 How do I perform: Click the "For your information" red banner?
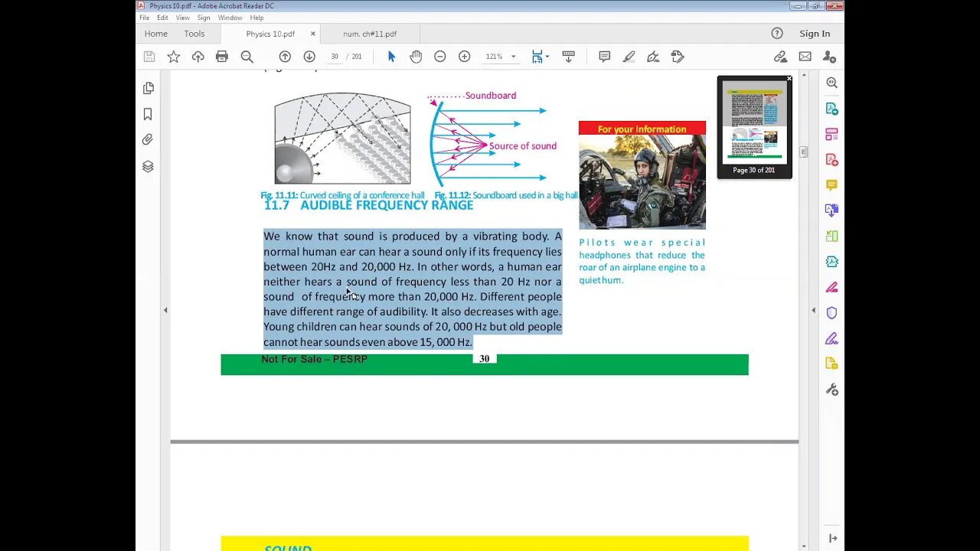642,129
